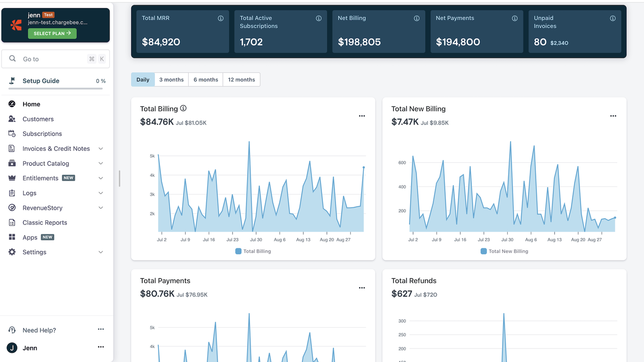Open the Home section from sidebar
The width and height of the screenshot is (644, 362).
12,104
